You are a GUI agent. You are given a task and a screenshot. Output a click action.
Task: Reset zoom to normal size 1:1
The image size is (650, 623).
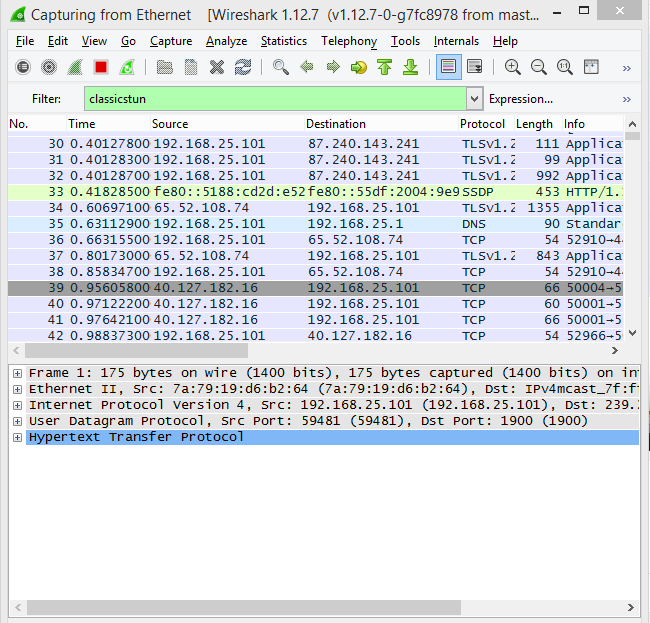(x=565, y=67)
